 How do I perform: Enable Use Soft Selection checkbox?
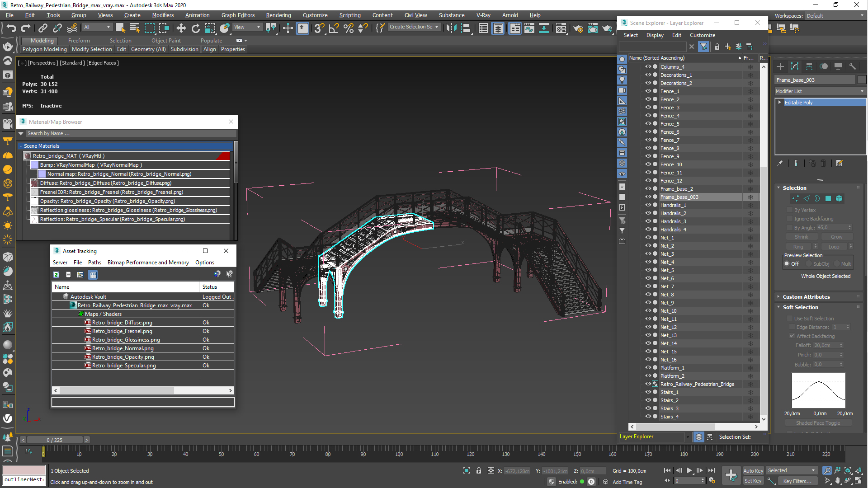[790, 319]
